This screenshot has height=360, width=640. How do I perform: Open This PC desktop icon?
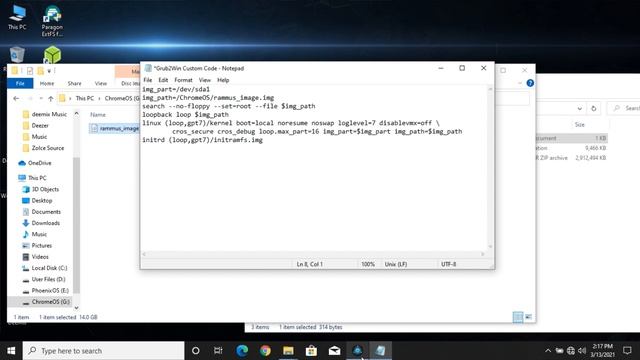pos(17,18)
